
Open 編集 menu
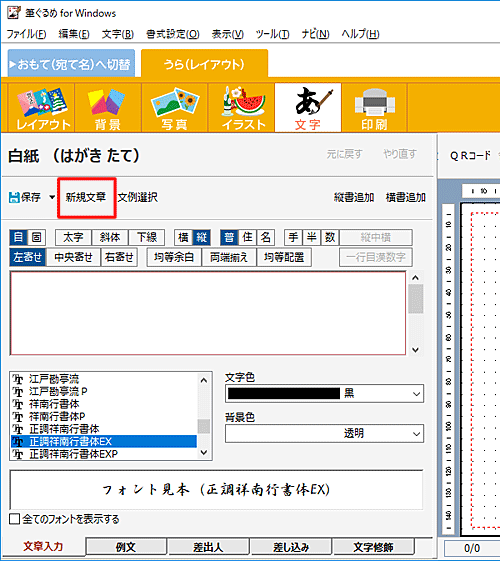[x=74, y=34]
